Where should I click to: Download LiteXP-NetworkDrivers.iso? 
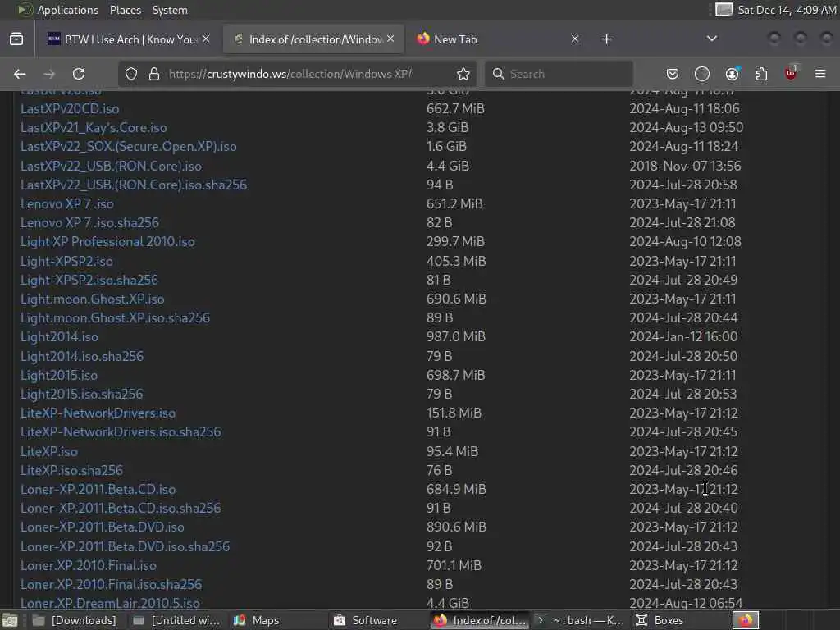(98, 413)
